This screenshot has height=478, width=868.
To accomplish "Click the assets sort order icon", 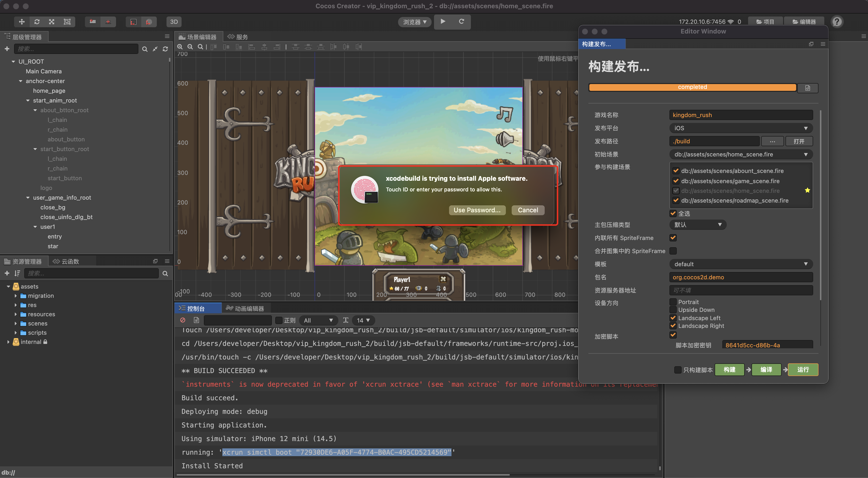I will pyautogui.click(x=17, y=273).
